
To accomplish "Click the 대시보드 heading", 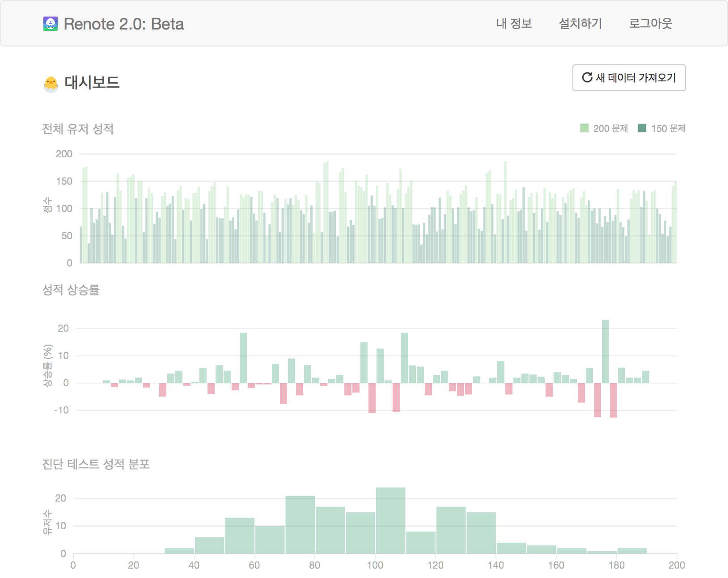I will click(x=92, y=83).
